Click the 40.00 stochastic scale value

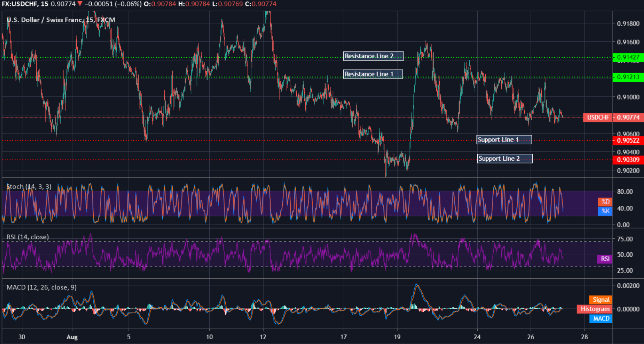tap(625, 208)
